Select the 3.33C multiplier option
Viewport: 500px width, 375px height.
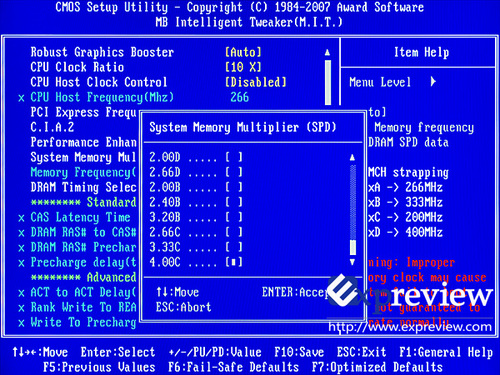click(x=196, y=247)
